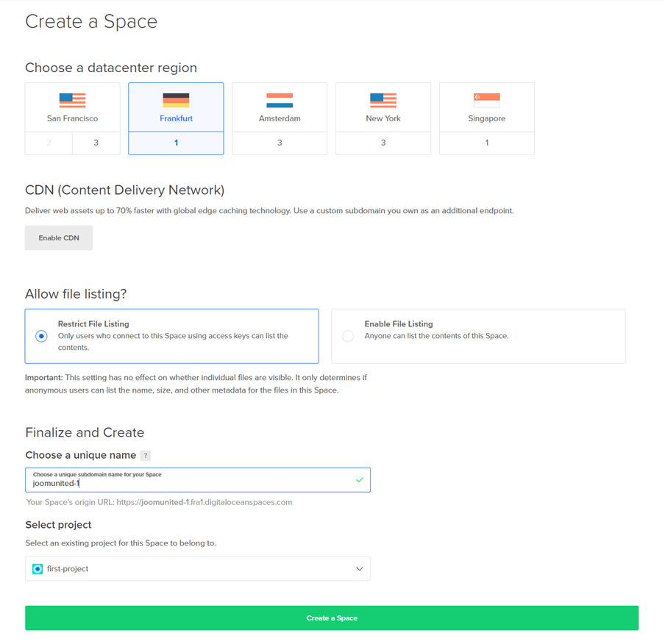Click the first-project icon in project selector
665x644 pixels.
pyautogui.click(x=38, y=569)
